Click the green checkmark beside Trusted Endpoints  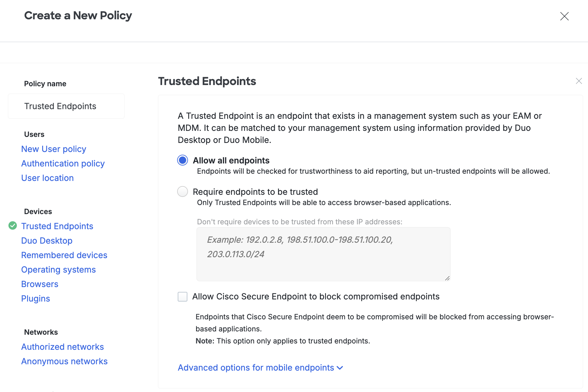click(x=13, y=226)
